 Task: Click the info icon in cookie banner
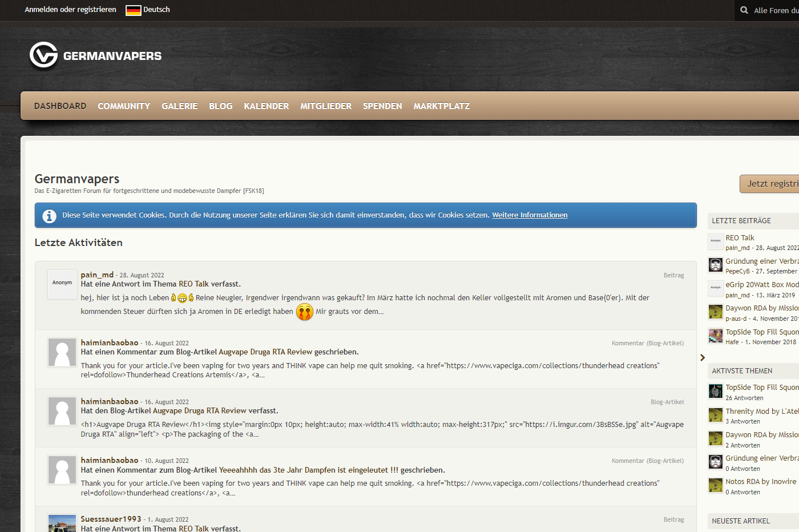coord(50,216)
